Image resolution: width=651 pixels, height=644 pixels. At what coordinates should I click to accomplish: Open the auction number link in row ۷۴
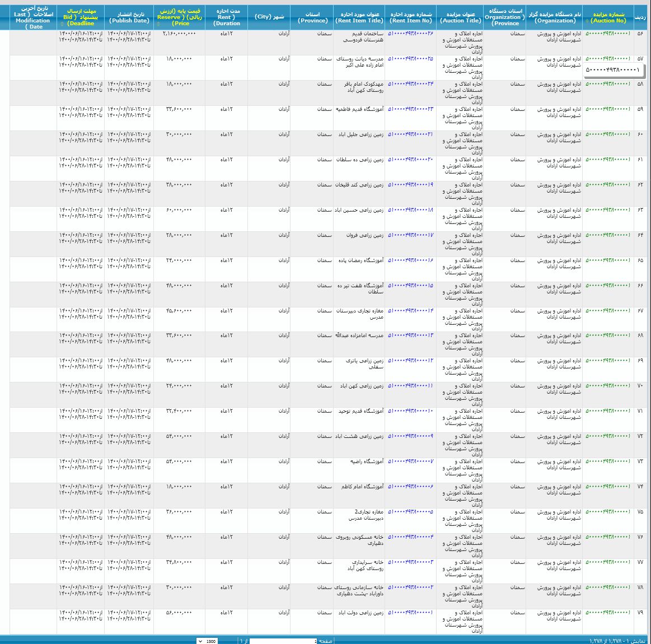[x=608, y=487]
